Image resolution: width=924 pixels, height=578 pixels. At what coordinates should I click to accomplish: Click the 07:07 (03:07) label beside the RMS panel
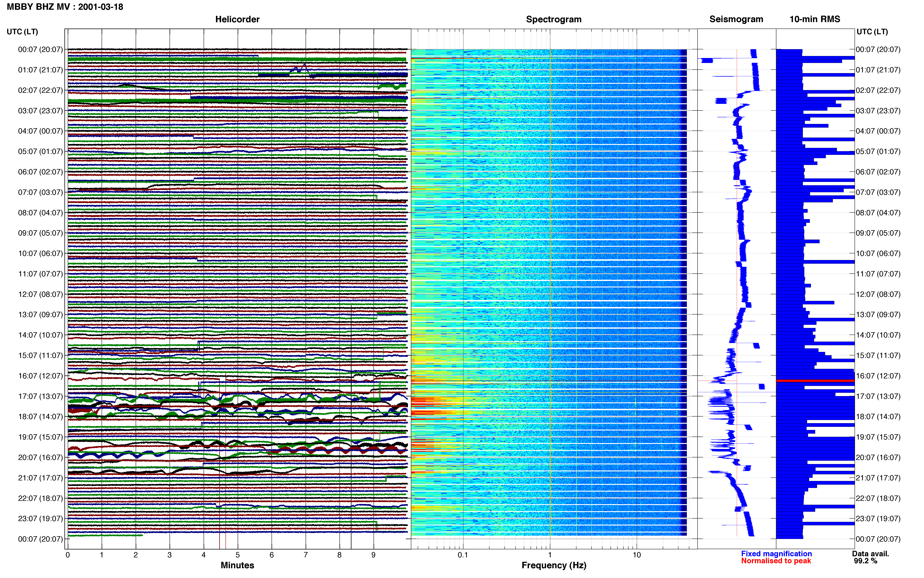[878, 192]
